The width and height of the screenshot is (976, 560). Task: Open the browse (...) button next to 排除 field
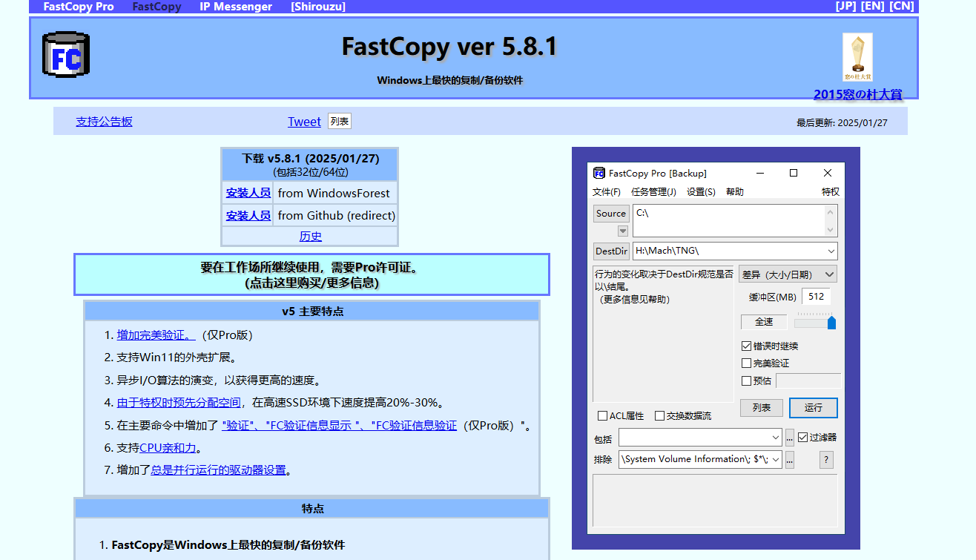(789, 459)
